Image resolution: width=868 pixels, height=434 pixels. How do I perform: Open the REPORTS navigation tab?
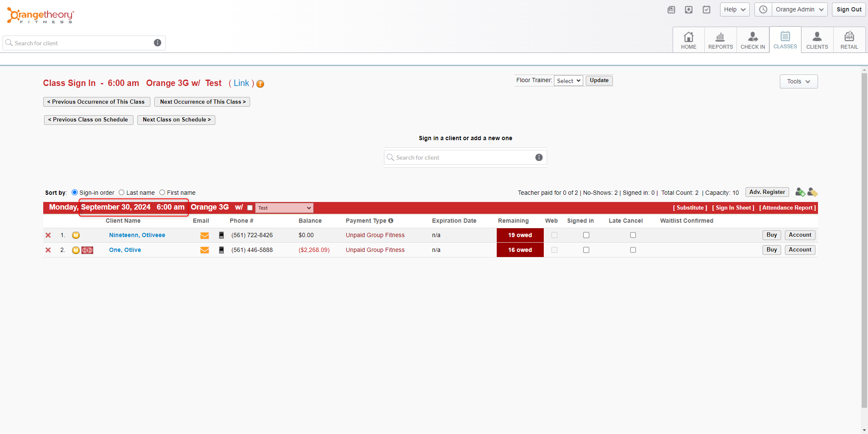[721, 40]
